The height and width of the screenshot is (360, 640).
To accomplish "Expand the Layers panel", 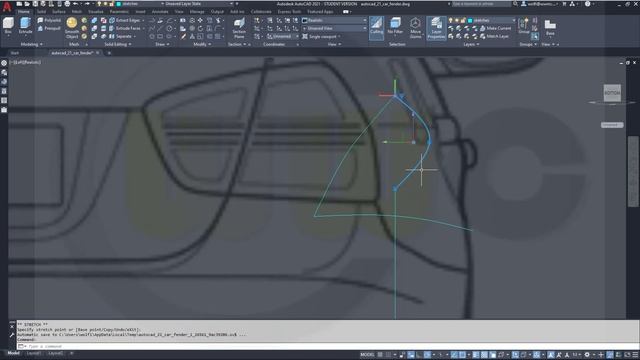I will (x=471, y=44).
